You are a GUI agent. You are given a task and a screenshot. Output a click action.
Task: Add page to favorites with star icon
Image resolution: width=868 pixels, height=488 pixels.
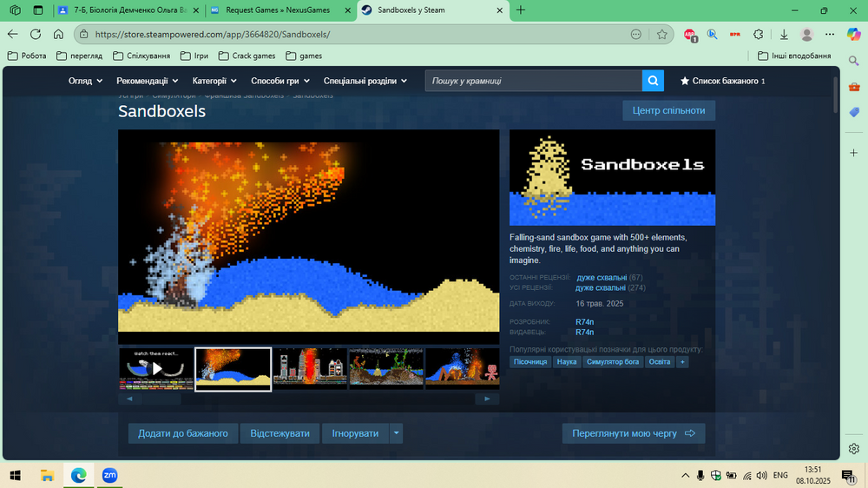coord(662,35)
